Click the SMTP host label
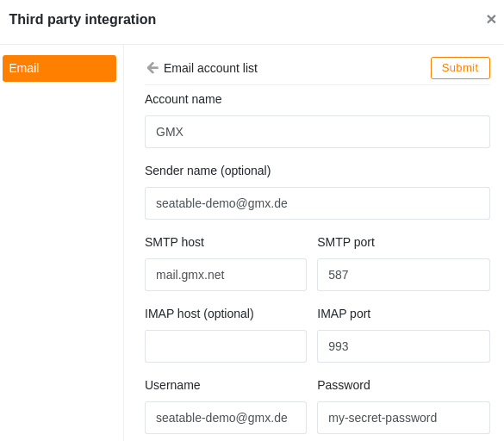Viewport: 504px width, 441px height. [175, 242]
